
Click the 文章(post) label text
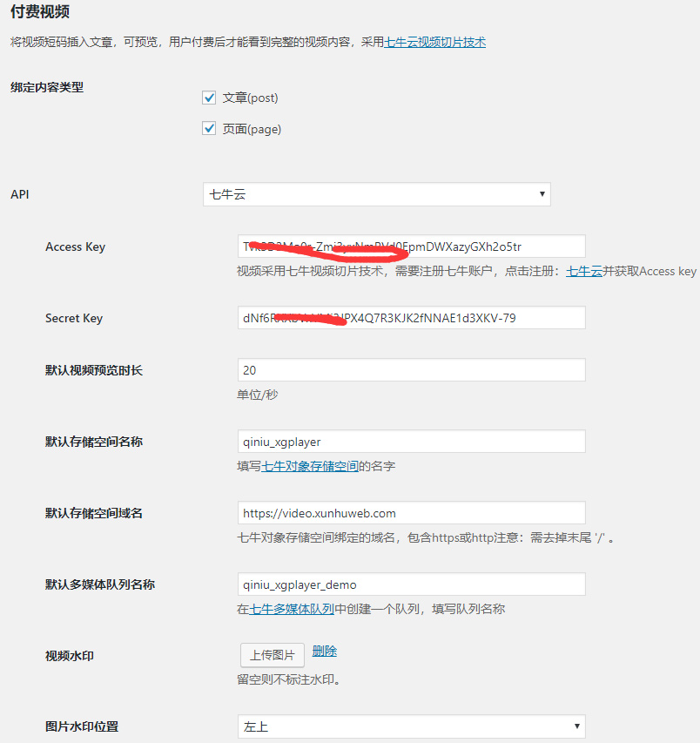point(251,98)
